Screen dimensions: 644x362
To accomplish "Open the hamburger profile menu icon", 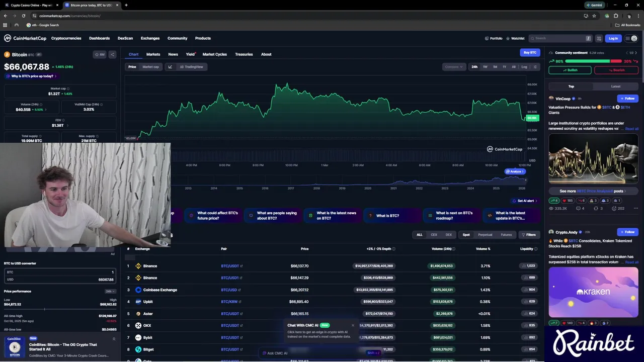I will pyautogui.click(x=631, y=38).
